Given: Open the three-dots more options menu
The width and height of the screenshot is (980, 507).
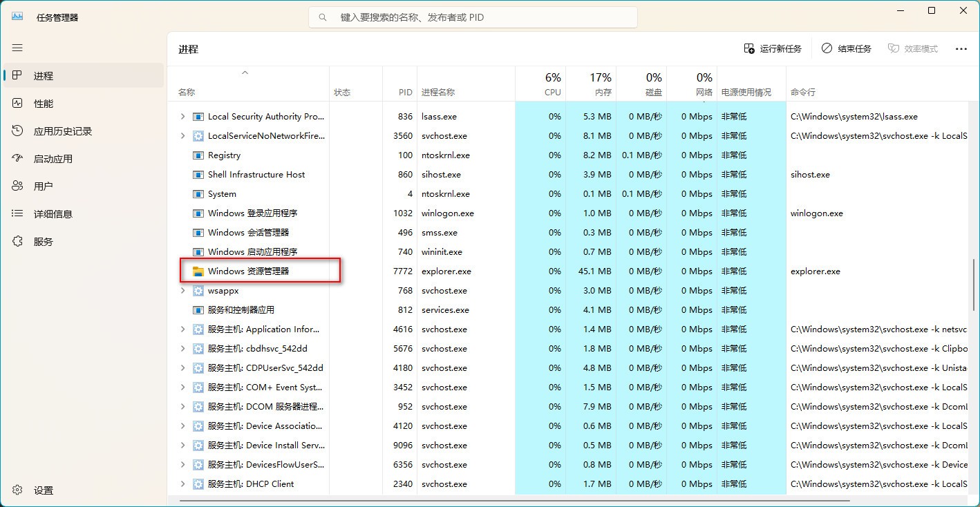Looking at the screenshot, I should 961,49.
